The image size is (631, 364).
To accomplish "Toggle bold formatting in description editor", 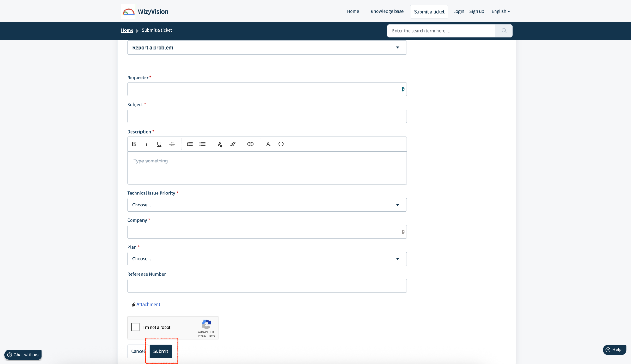I will tap(134, 144).
